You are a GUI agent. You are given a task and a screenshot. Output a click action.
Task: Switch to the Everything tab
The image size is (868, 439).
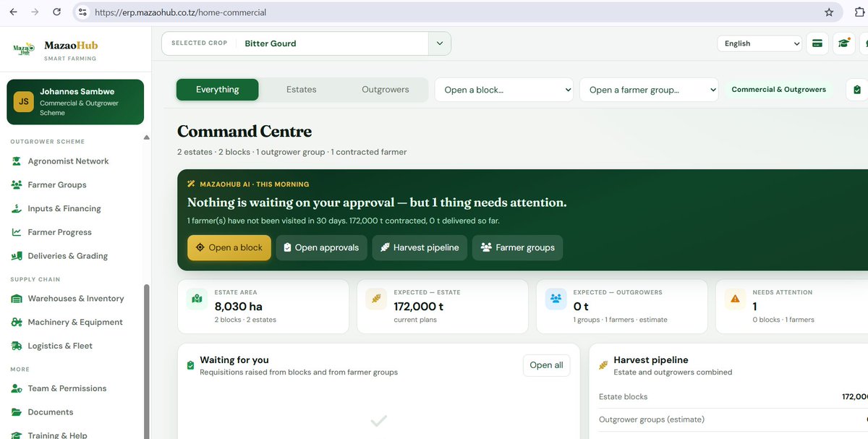pos(217,90)
